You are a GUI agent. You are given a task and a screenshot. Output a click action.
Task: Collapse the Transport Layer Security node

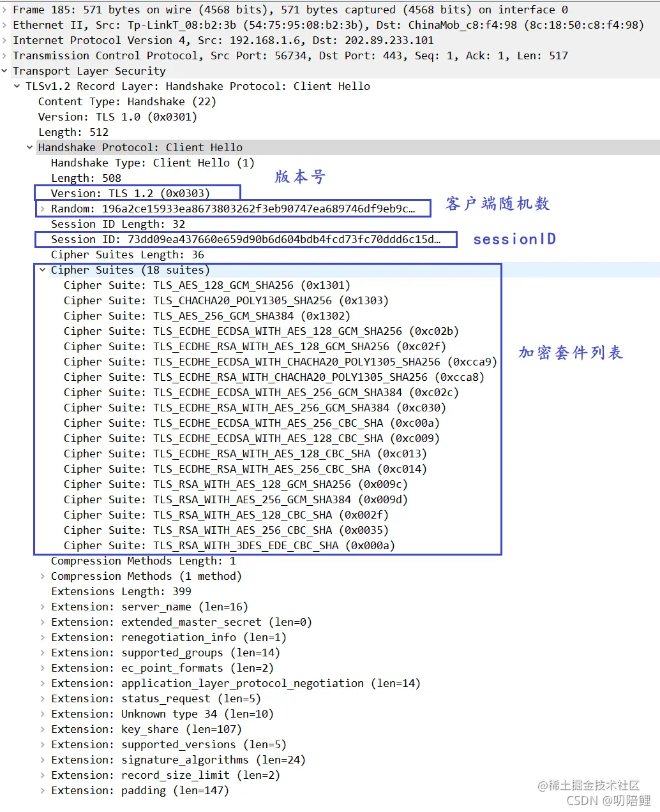pos(4,71)
